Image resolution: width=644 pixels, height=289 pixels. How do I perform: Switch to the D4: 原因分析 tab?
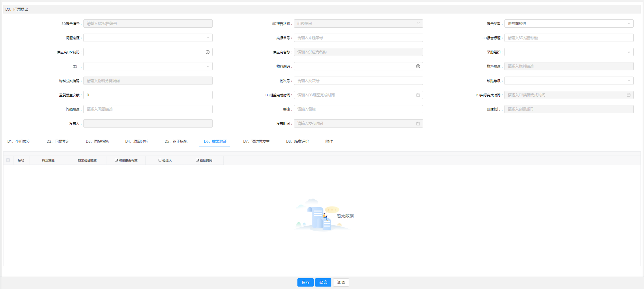tap(136, 141)
